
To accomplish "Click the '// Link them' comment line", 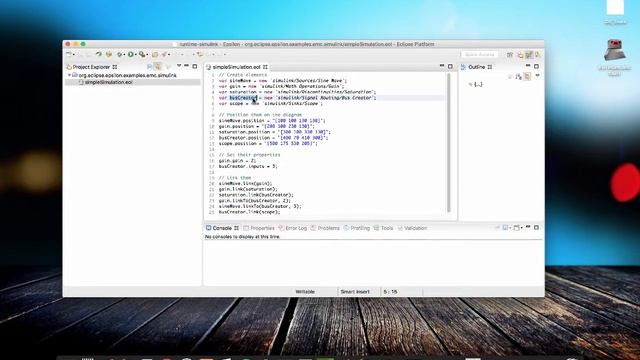I will [x=235, y=178].
